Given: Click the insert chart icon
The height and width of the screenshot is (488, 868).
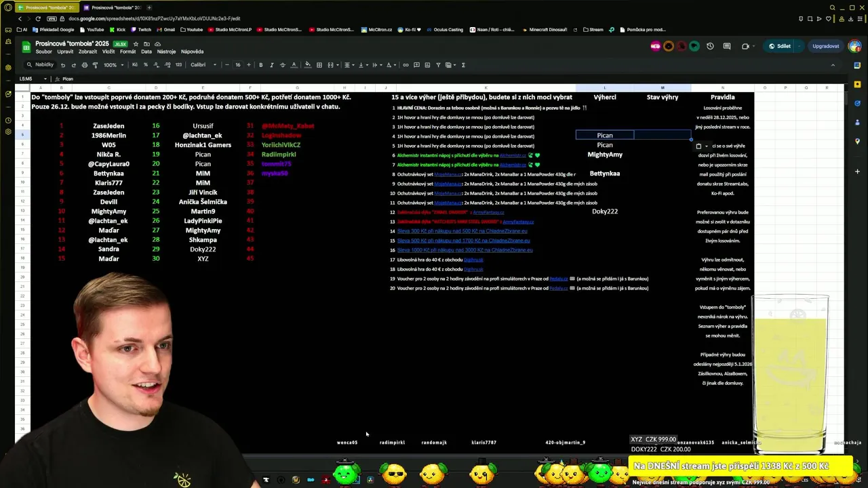Looking at the screenshot, I should (x=427, y=65).
